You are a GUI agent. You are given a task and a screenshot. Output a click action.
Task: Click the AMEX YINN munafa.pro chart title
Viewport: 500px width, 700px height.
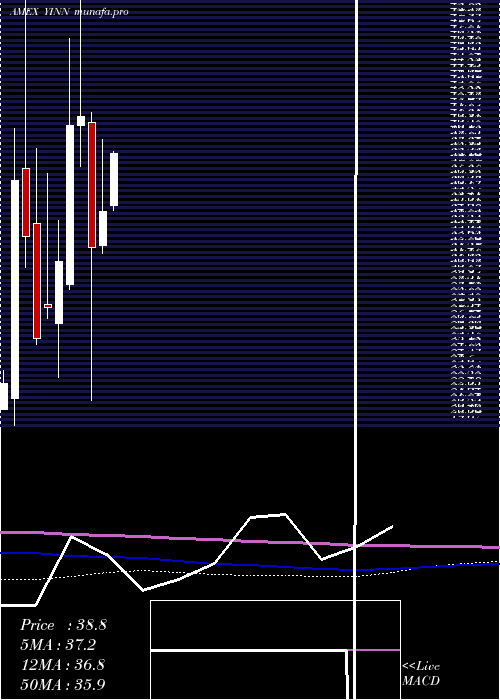pos(69,12)
